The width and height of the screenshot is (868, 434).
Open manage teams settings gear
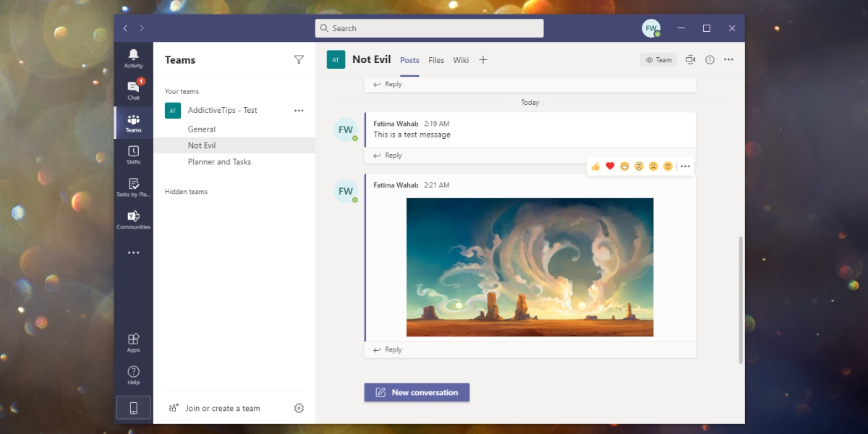[x=299, y=408]
